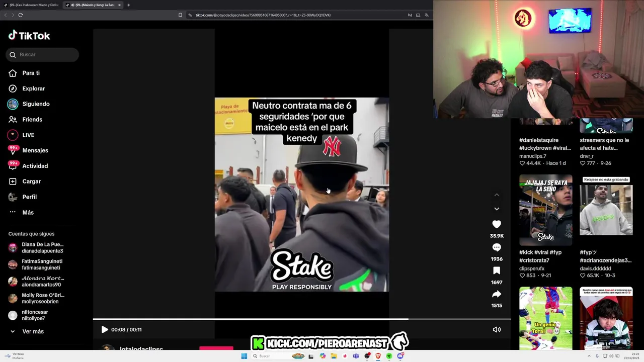Image resolution: width=644 pixels, height=362 pixels.
Task: Go to the next video
Action: point(497,209)
